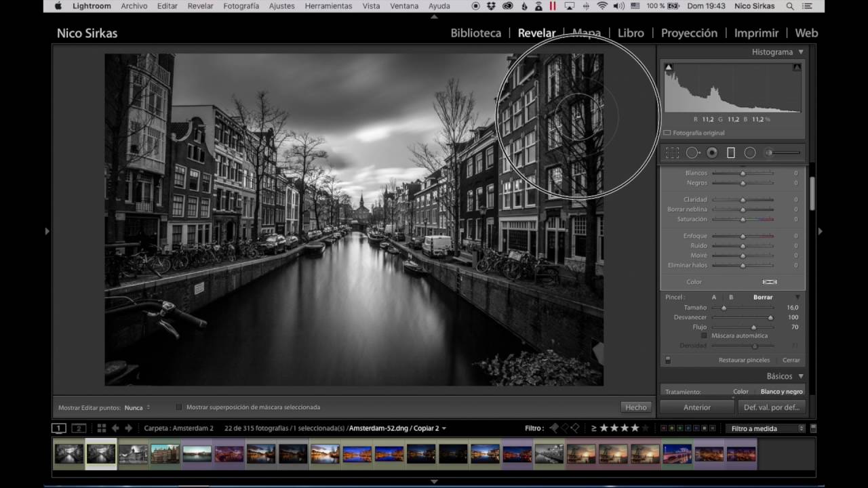Open Grid view from filmstrip bar
Image resolution: width=868 pixels, height=488 pixels.
pos(102,428)
